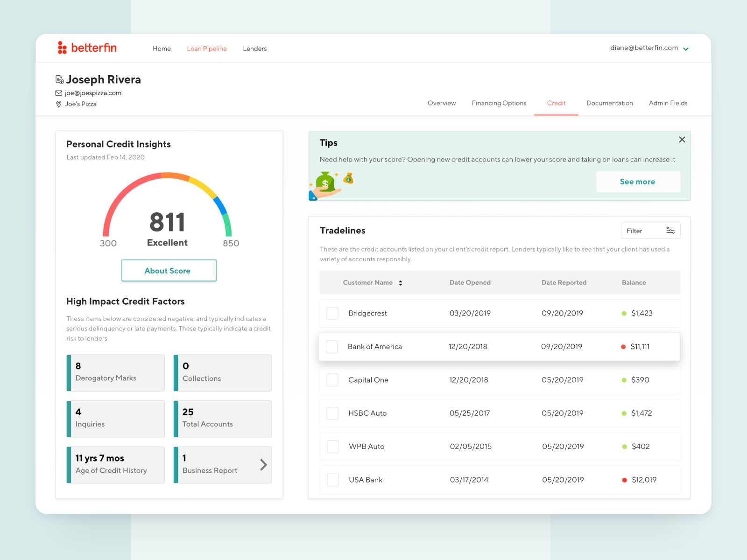Click the betterfin logo icon
The width and height of the screenshot is (747, 560).
click(x=63, y=48)
